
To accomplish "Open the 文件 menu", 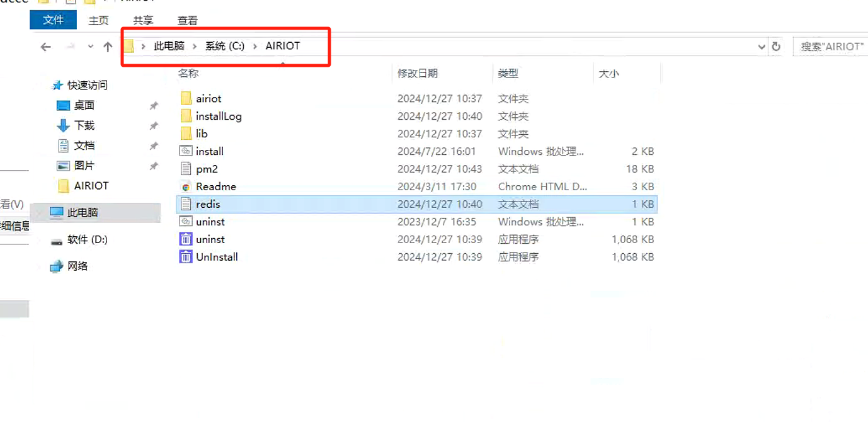I will 53,20.
